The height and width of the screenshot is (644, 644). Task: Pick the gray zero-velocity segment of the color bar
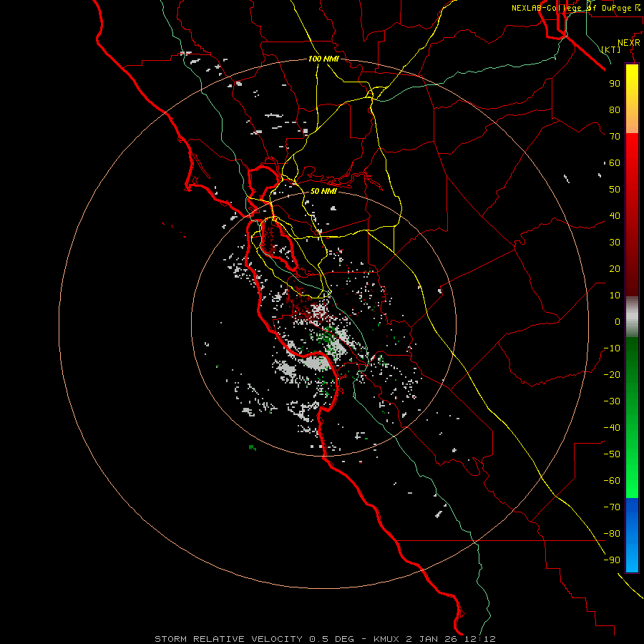pyautogui.click(x=632, y=317)
